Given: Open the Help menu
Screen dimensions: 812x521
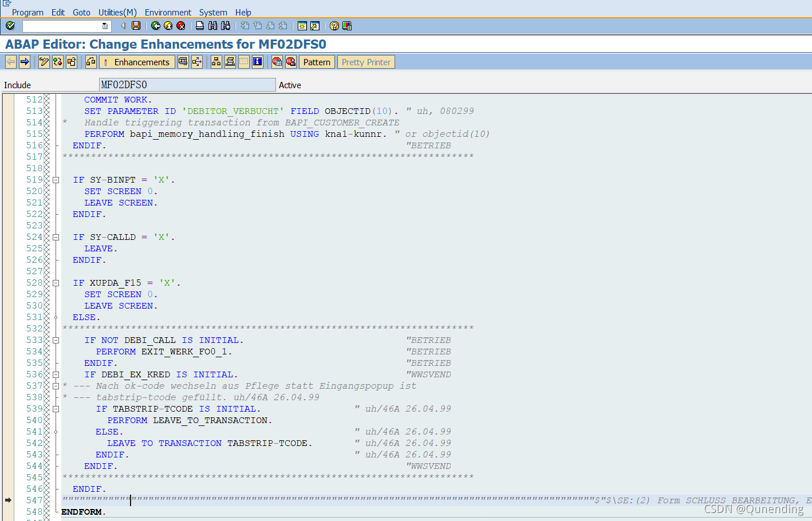Looking at the screenshot, I should [x=243, y=12].
